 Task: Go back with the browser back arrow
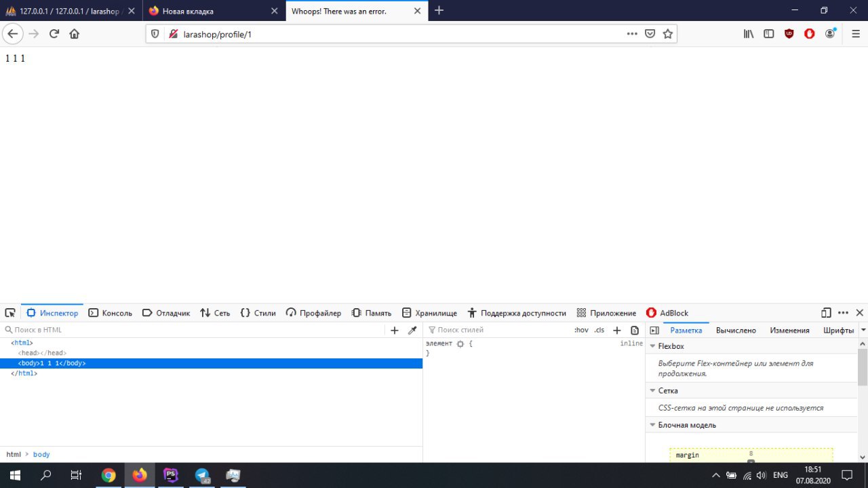click(x=14, y=33)
